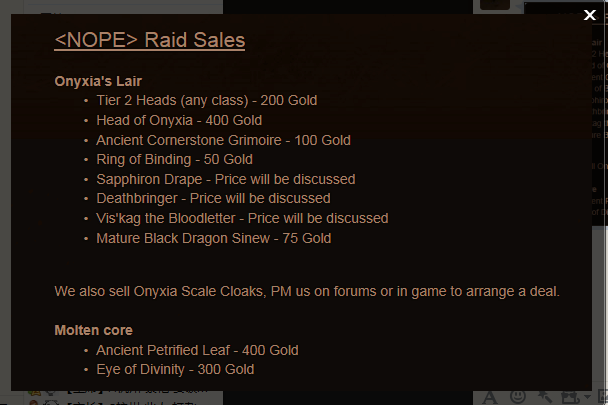Click the Deathbringer price line
The width and height of the screenshot is (608, 405).
click(x=213, y=199)
